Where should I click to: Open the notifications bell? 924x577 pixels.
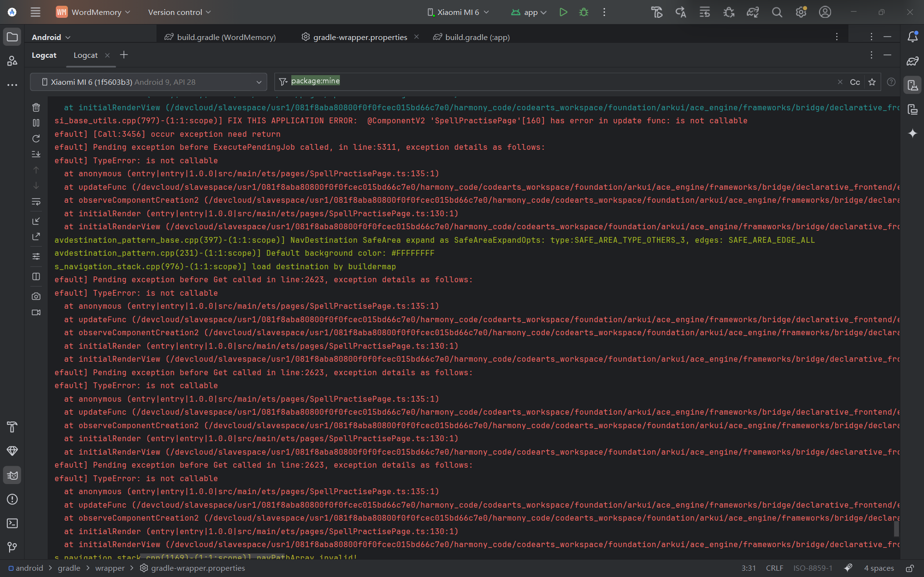point(912,37)
